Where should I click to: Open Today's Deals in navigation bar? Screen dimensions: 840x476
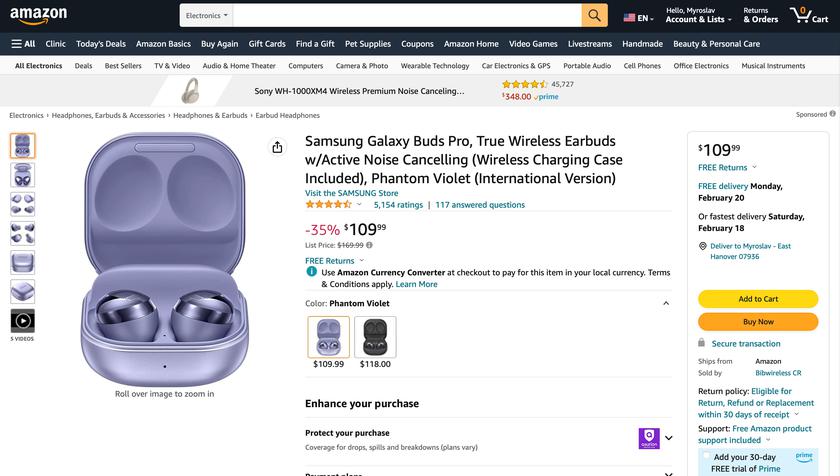click(x=101, y=44)
